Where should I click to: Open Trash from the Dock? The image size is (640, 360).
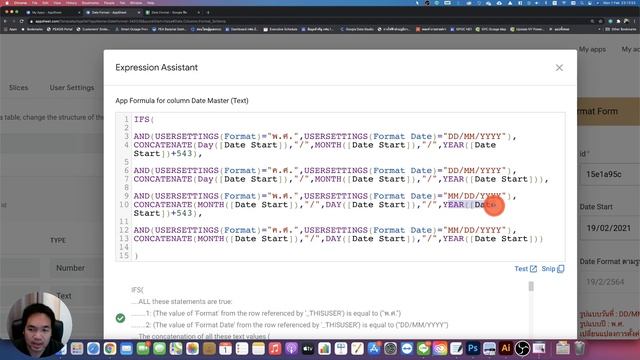pyautogui.click(x=580, y=348)
